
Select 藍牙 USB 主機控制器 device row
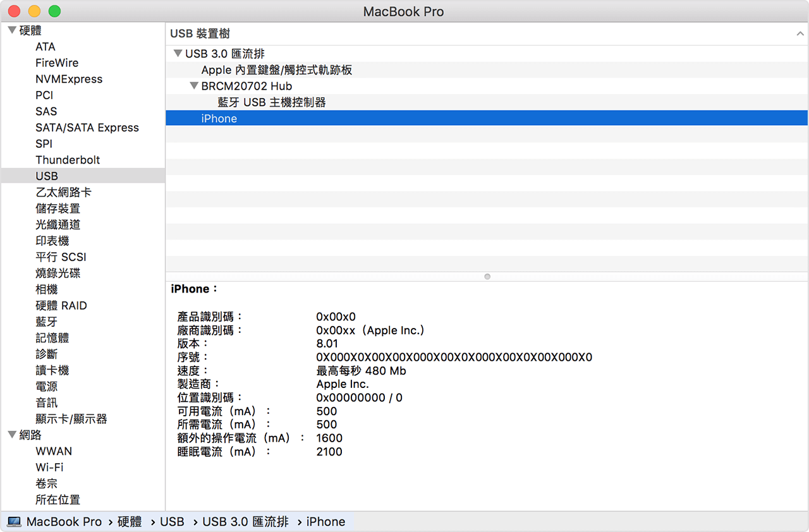click(487, 102)
